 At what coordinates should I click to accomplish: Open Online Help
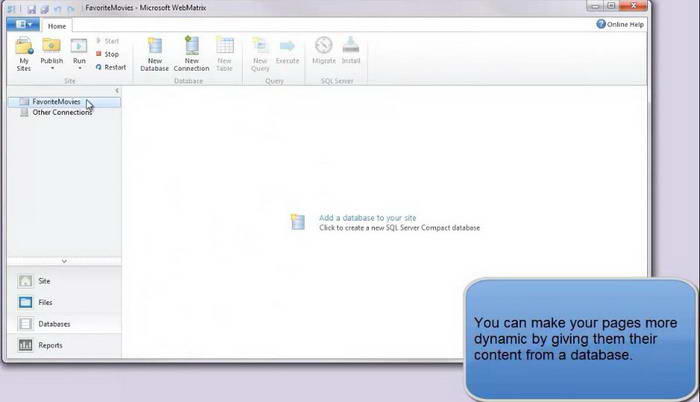pos(620,24)
